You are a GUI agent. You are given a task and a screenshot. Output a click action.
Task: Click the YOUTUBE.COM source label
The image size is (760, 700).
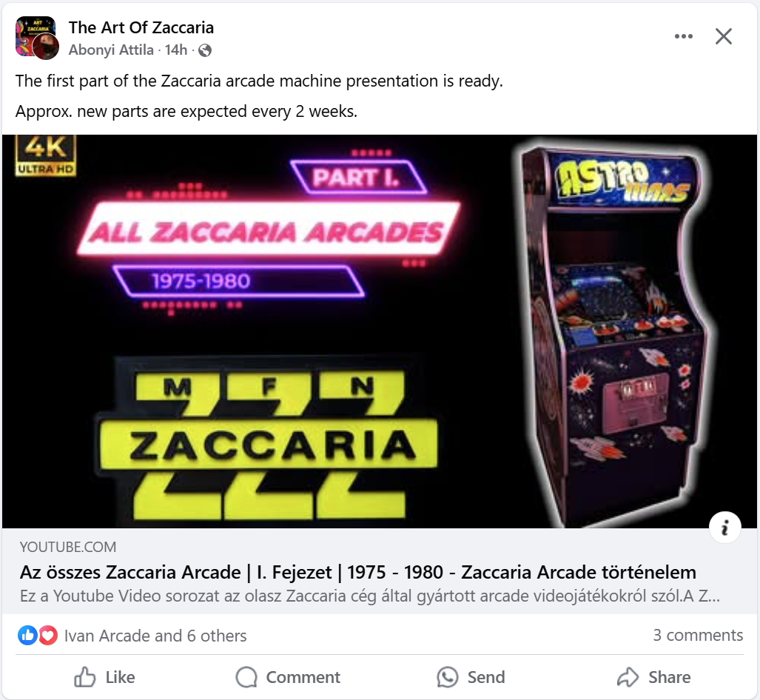[68, 548]
